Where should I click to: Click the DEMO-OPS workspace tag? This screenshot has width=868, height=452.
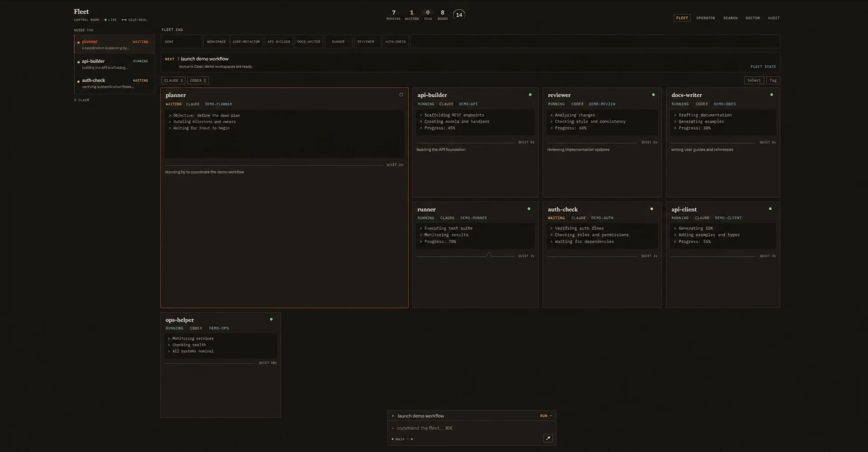[x=219, y=329]
